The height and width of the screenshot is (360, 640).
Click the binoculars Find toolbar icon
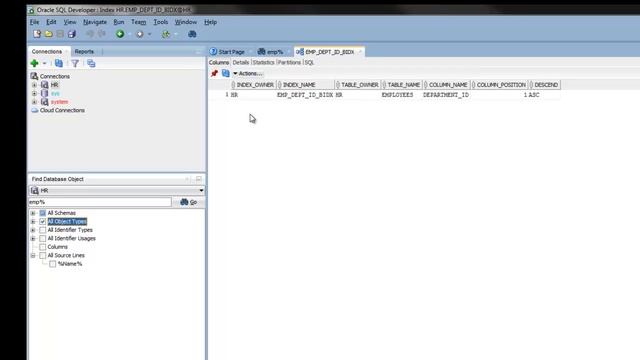192,34
